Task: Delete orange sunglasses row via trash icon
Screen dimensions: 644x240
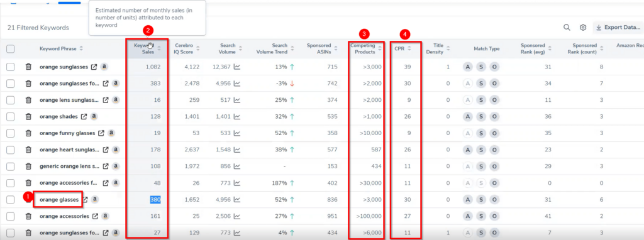Action: coord(28,67)
